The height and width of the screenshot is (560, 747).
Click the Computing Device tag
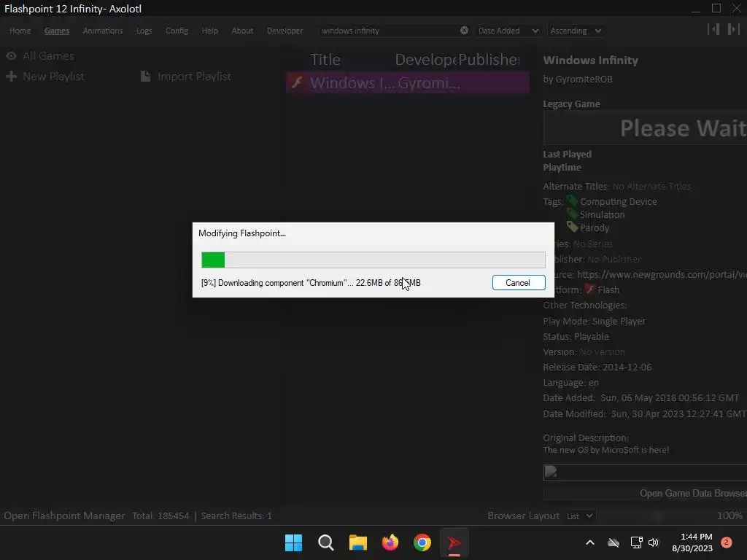pyautogui.click(x=619, y=201)
